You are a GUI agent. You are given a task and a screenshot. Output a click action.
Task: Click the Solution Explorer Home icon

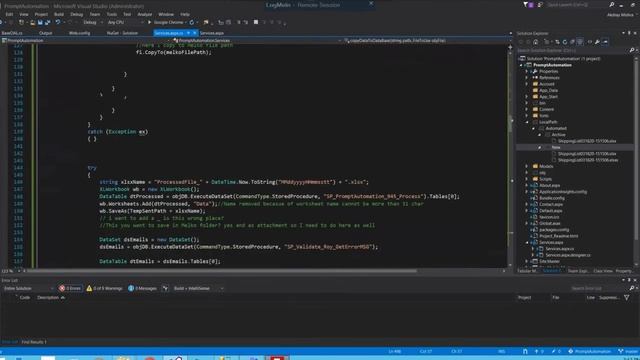536,42
